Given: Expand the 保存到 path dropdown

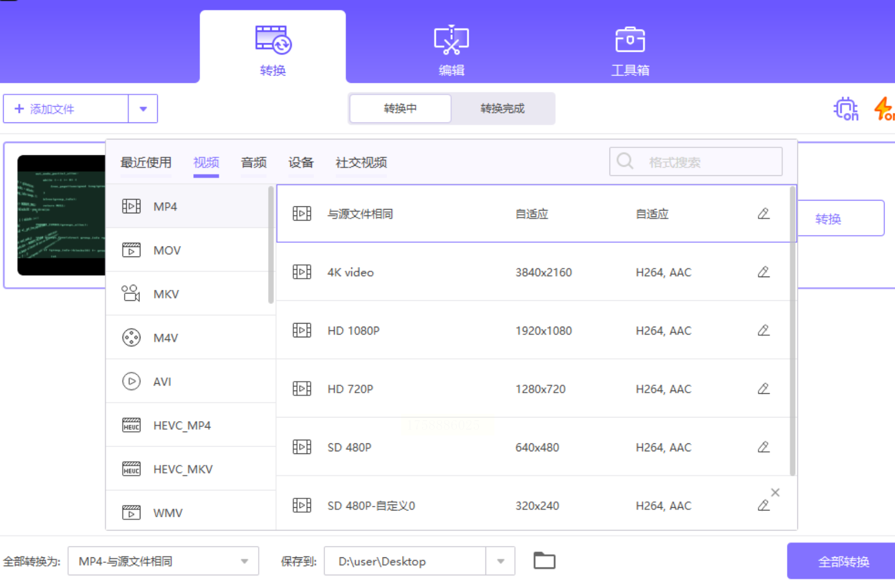Looking at the screenshot, I should 500,561.
